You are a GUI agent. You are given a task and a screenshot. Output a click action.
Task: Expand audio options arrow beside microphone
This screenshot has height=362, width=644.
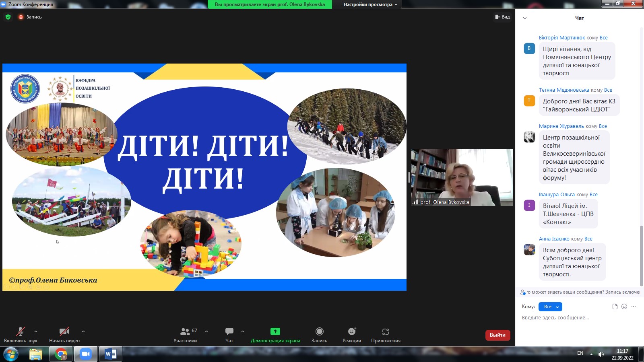36,331
